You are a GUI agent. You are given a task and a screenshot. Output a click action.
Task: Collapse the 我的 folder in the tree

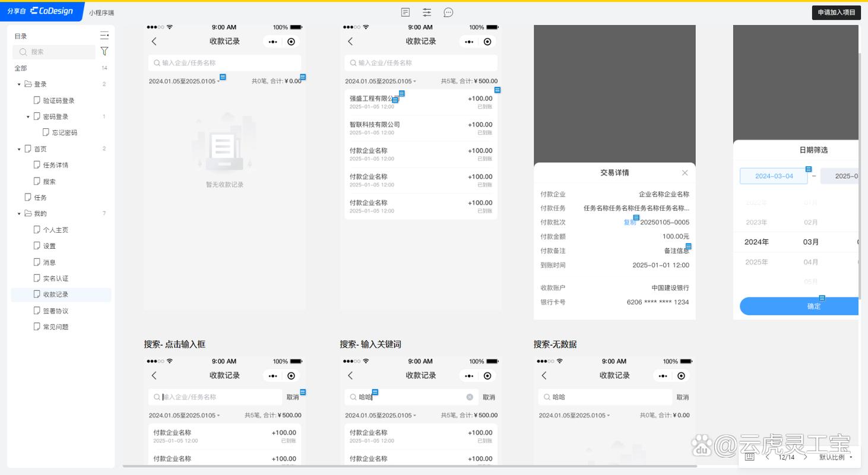click(x=19, y=214)
